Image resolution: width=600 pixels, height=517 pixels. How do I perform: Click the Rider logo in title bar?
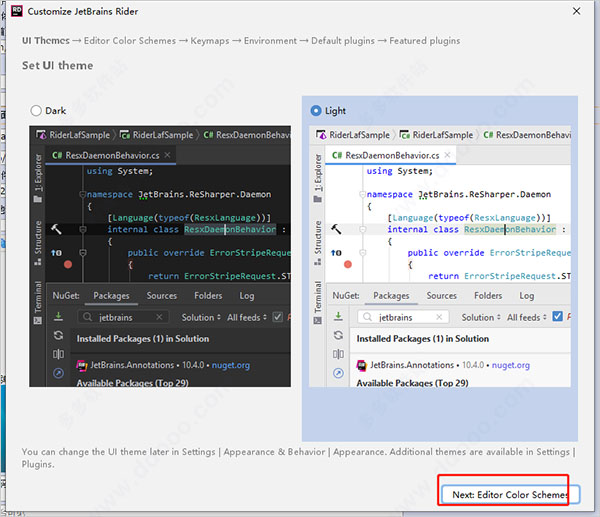[16, 11]
